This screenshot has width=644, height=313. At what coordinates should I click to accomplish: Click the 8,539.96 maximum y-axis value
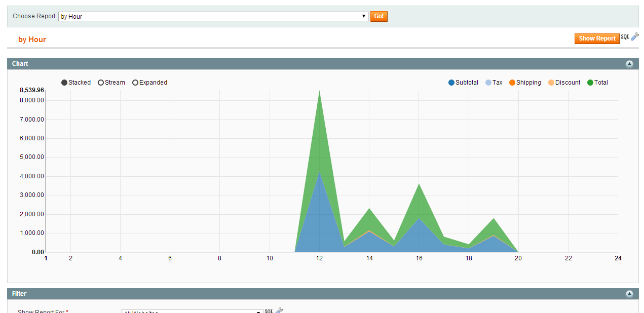click(x=32, y=90)
